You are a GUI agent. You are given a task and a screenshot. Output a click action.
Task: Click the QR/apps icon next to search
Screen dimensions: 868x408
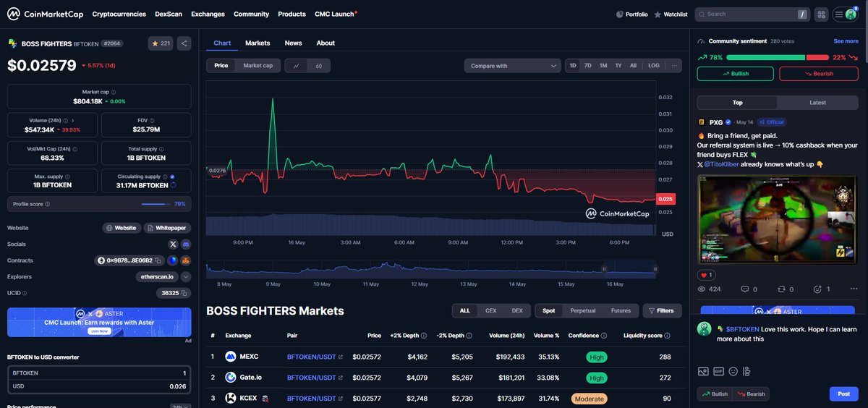822,14
